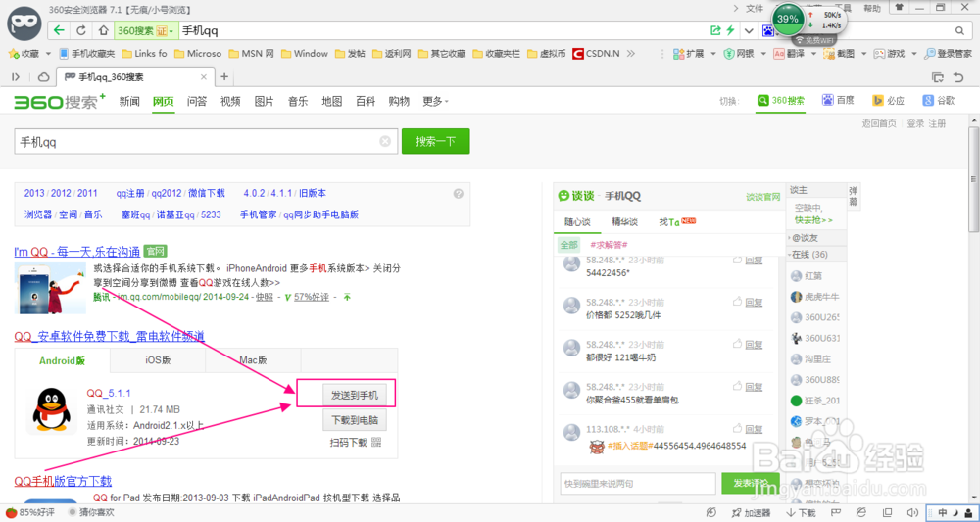This screenshot has height=522, width=980.
Task: Click the 截图 screenshot toolbar icon
Action: (x=839, y=54)
